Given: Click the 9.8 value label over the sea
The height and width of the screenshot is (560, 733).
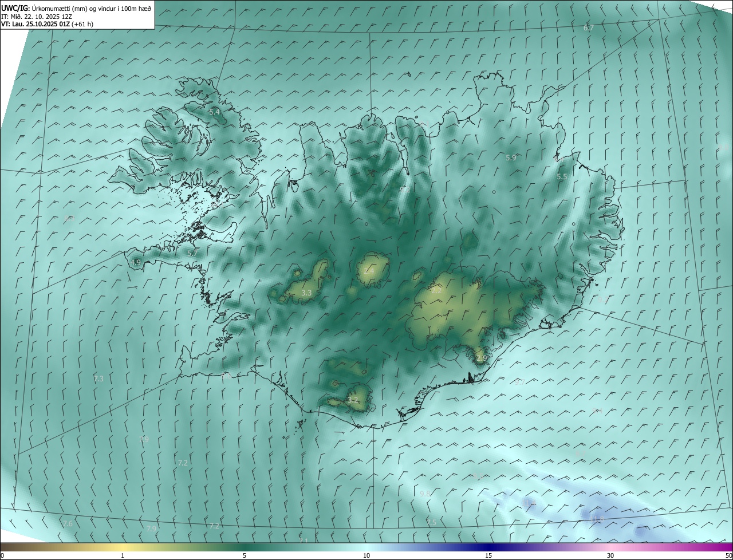Looking at the screenshot, I should click(425, 494).
